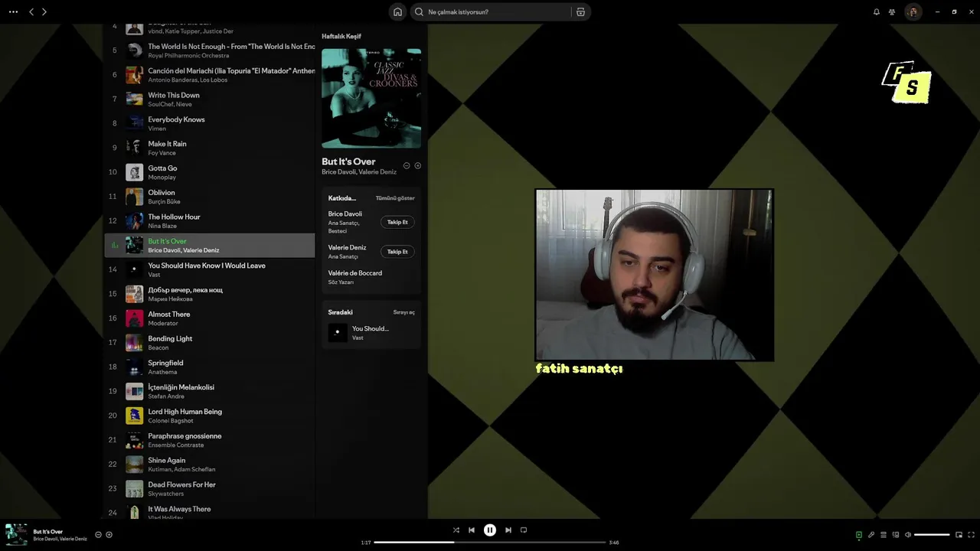Open the lyrics microphone icon
This screenshot has width=980, height=551.
[x=871, y=535]
